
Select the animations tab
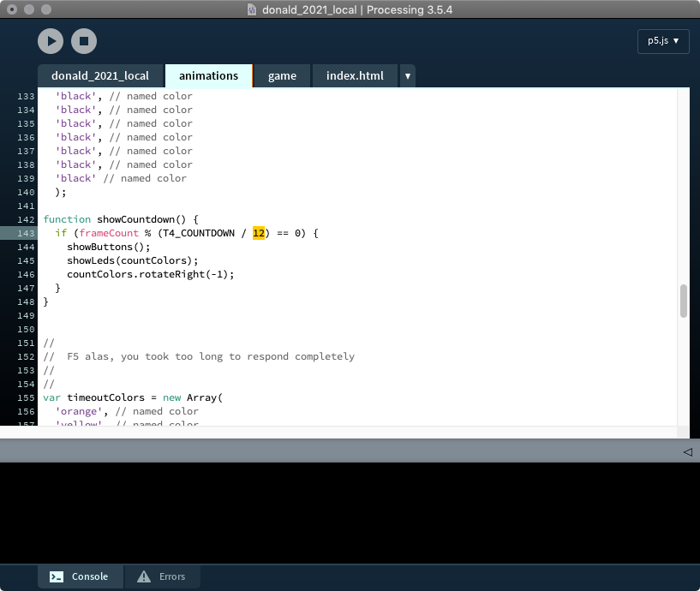pos(208,76)
